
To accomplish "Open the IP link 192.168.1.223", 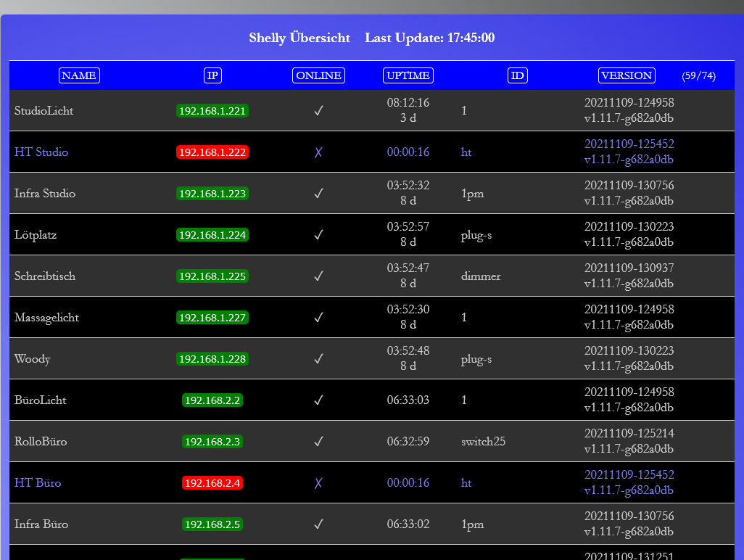I will (212, 194).
